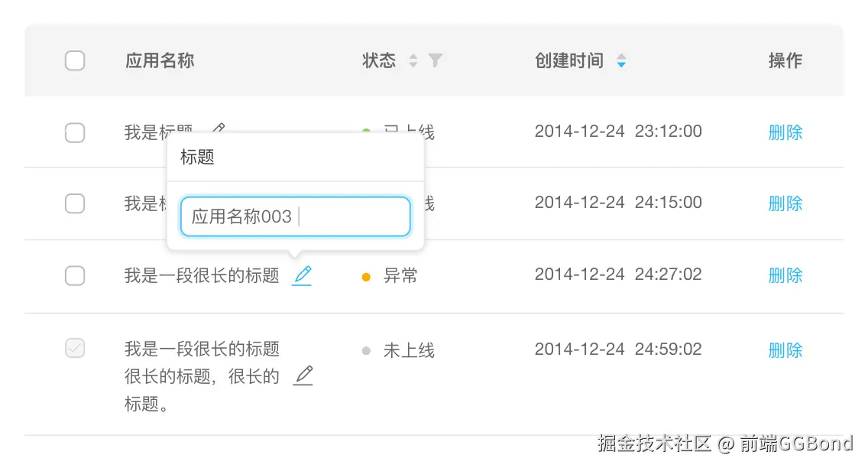The image size is (868, 468).
Task: Click 删除 for the 23:12:00 row
Action: pos(785,132)
